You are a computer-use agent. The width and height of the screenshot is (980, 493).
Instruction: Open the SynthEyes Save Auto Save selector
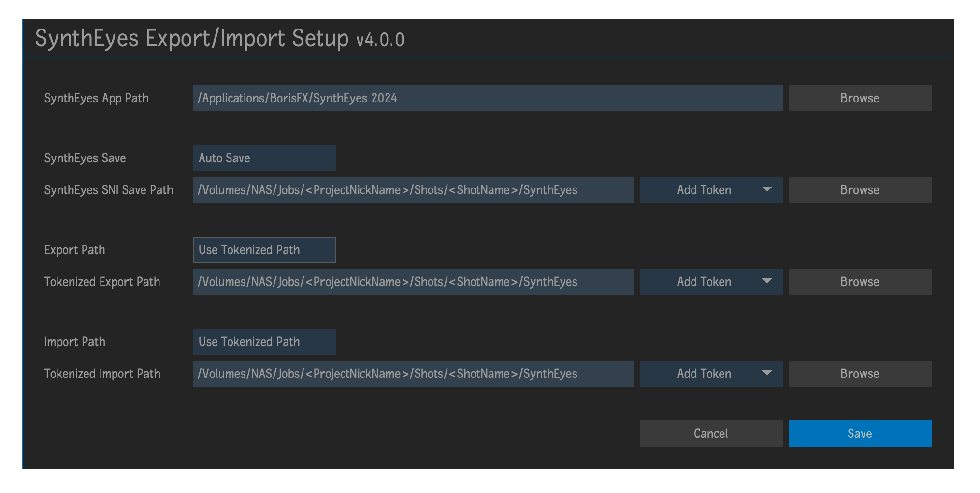[x=264, y=158]
